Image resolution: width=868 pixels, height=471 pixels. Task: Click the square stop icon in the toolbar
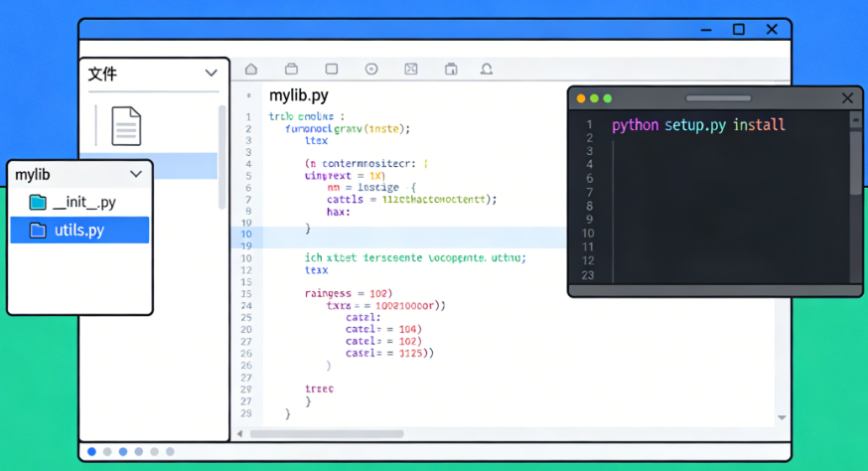pos(332,69)
